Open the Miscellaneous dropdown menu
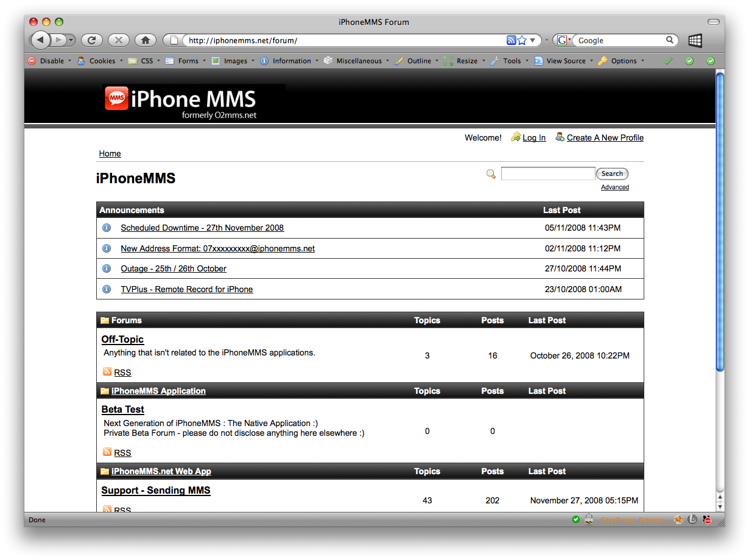 [357, 61]
